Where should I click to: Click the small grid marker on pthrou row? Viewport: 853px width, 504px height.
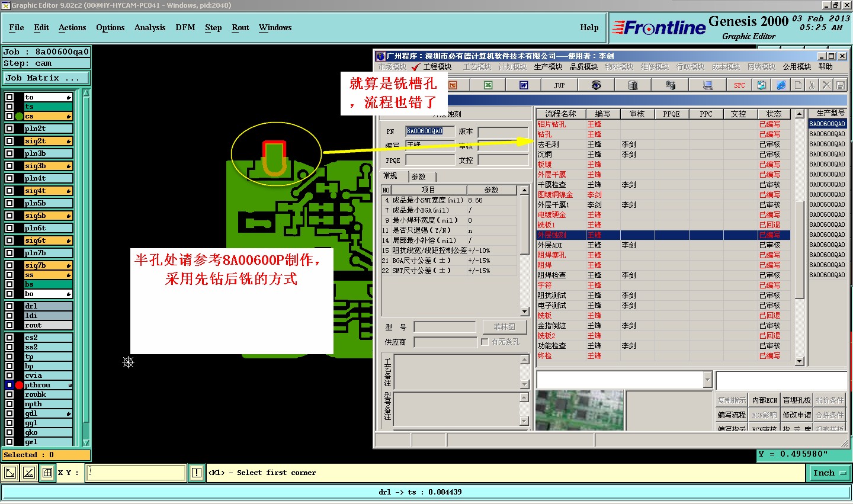click(70, 385)
